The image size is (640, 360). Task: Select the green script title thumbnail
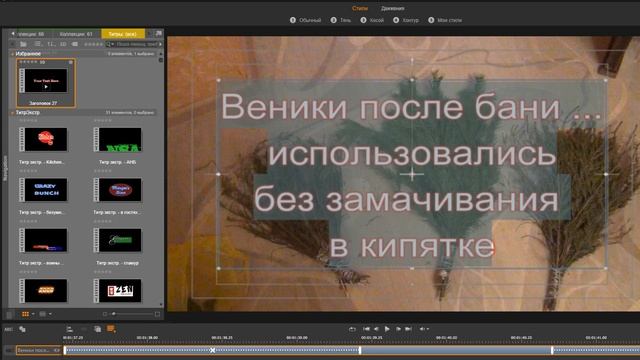click(x=118, y=240)
